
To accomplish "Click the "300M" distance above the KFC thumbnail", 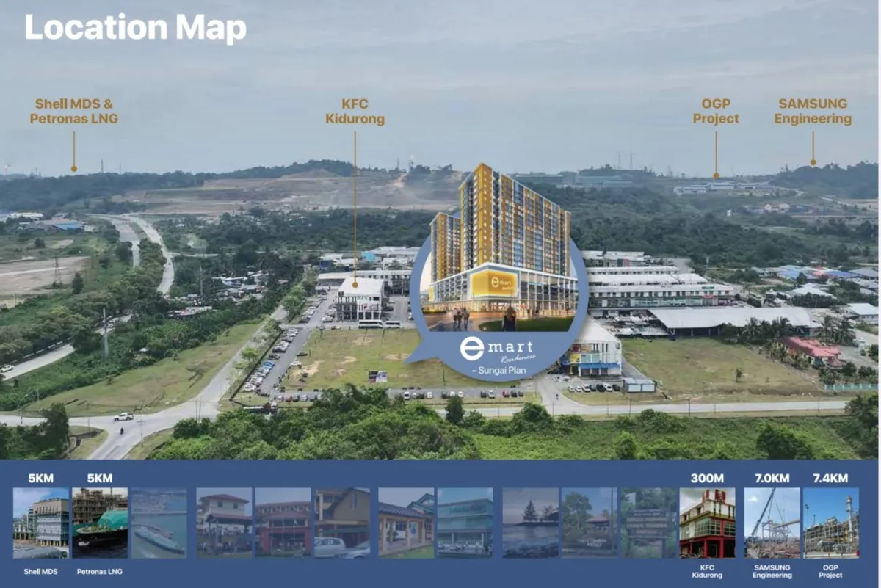I will coord(707,478).
